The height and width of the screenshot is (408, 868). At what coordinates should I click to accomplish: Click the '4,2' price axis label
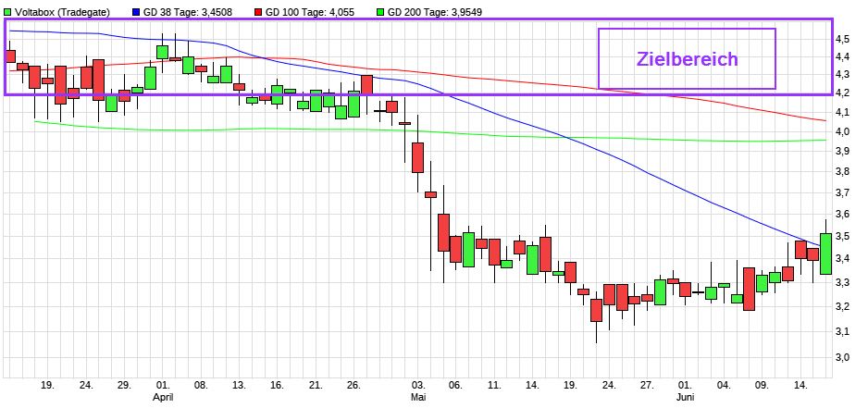coord(843,93)
